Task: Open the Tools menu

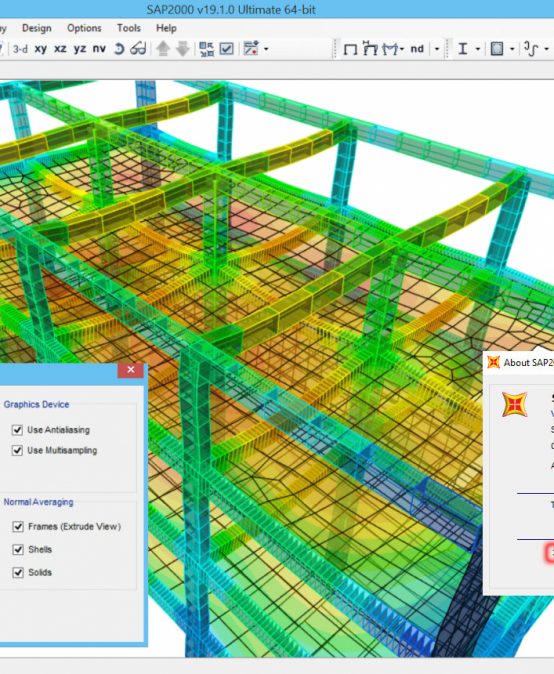Action: (x=129, y=28)
